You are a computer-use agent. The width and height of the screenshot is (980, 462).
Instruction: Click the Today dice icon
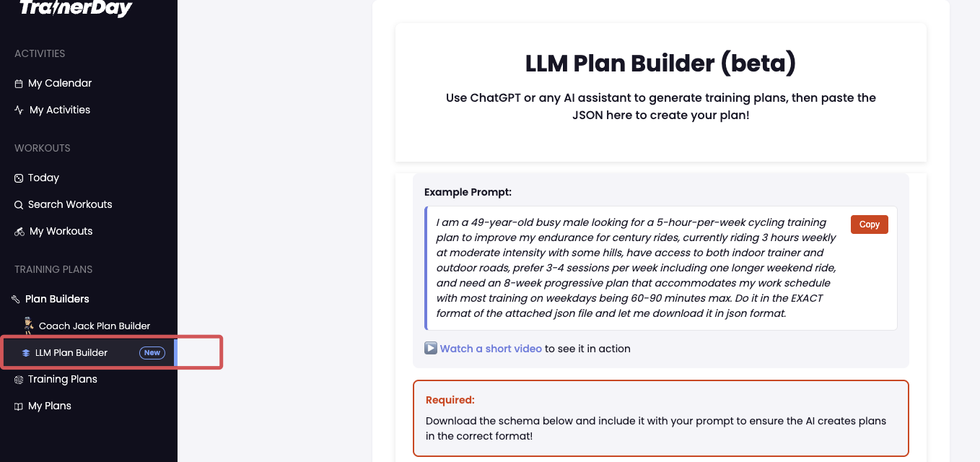19,178
